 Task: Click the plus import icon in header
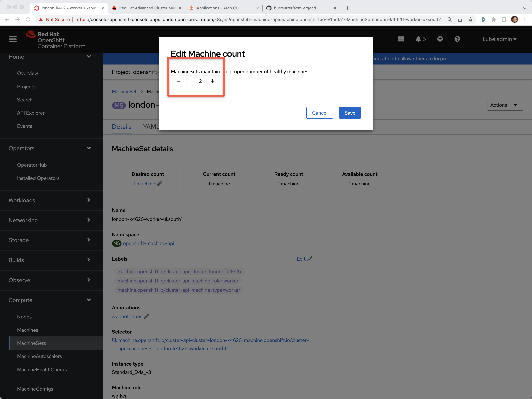pyautogui.click(x=440, y=39)
